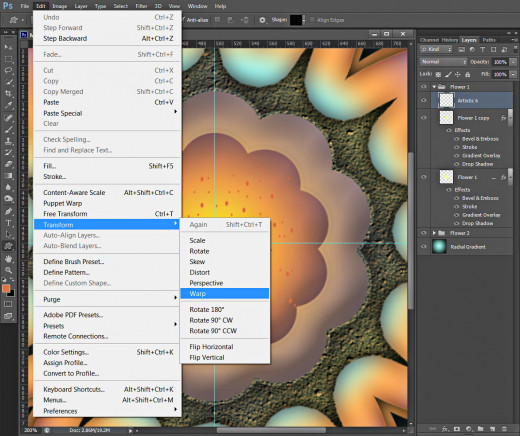Select the Horizontal Type tool
Image resolution: width=520 pixels, height=436 pixels.
point(8,223)
